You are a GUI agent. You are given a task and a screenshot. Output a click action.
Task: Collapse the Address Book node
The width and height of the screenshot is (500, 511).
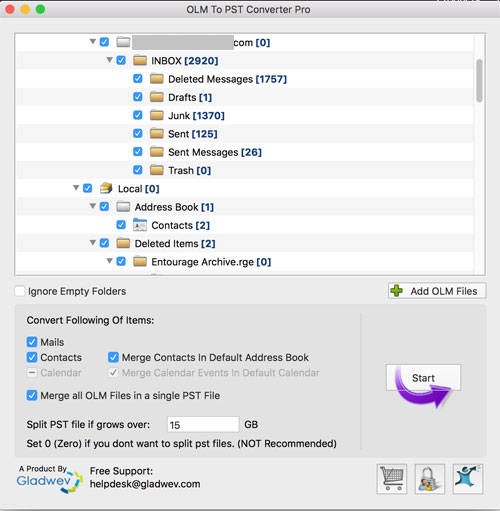click(93, 206)
